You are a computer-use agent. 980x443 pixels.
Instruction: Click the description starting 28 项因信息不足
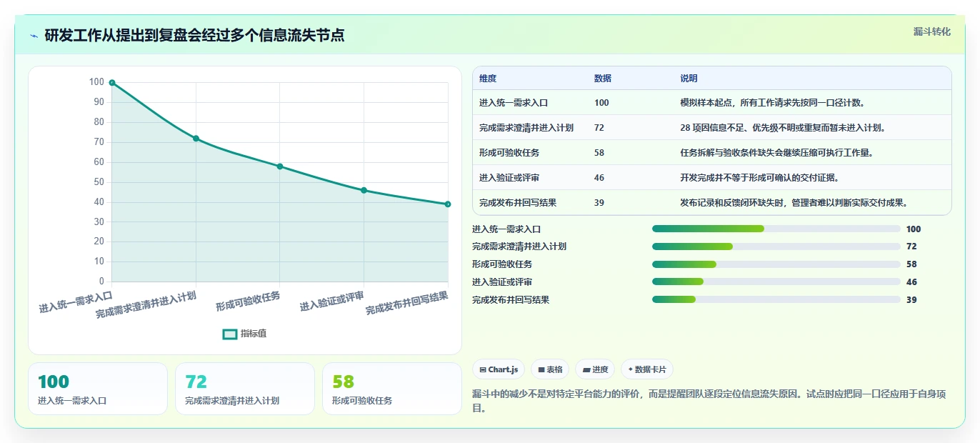point(783,128)
